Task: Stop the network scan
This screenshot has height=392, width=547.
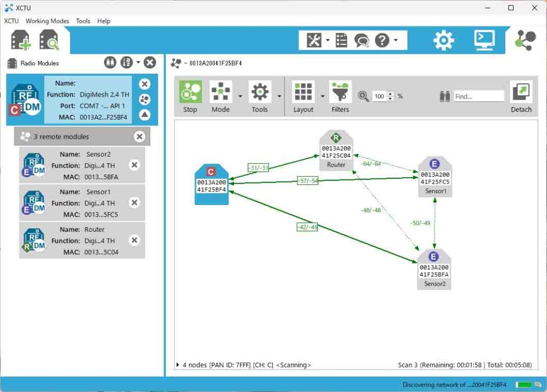Action: click(190, 97)
